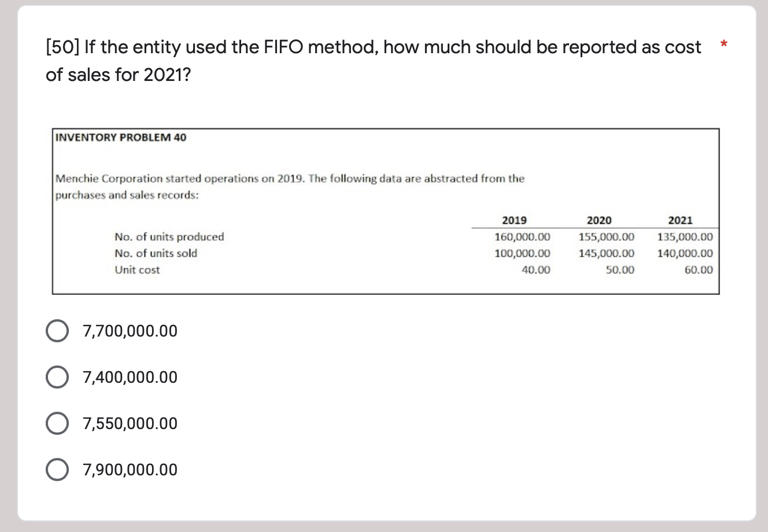Select the 7,700,000.00 answer option

tap(57, 331)
